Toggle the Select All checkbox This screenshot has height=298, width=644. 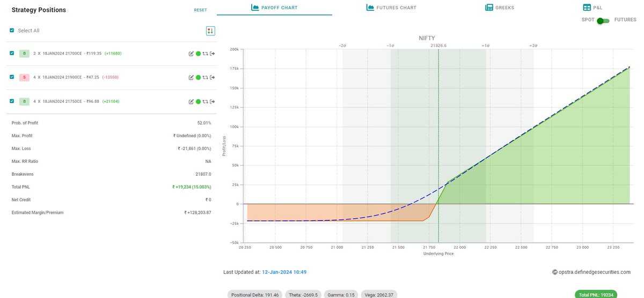pos(12,31)
